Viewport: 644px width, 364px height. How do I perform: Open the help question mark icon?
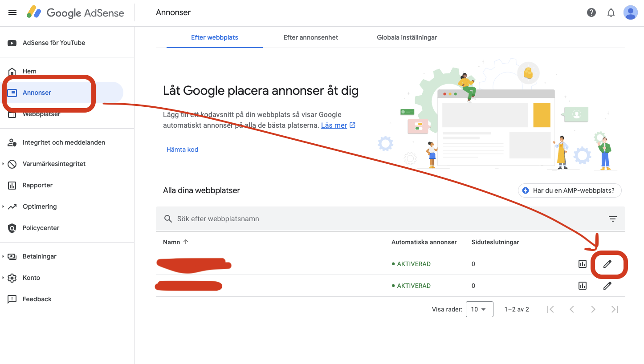pos(591,12)
